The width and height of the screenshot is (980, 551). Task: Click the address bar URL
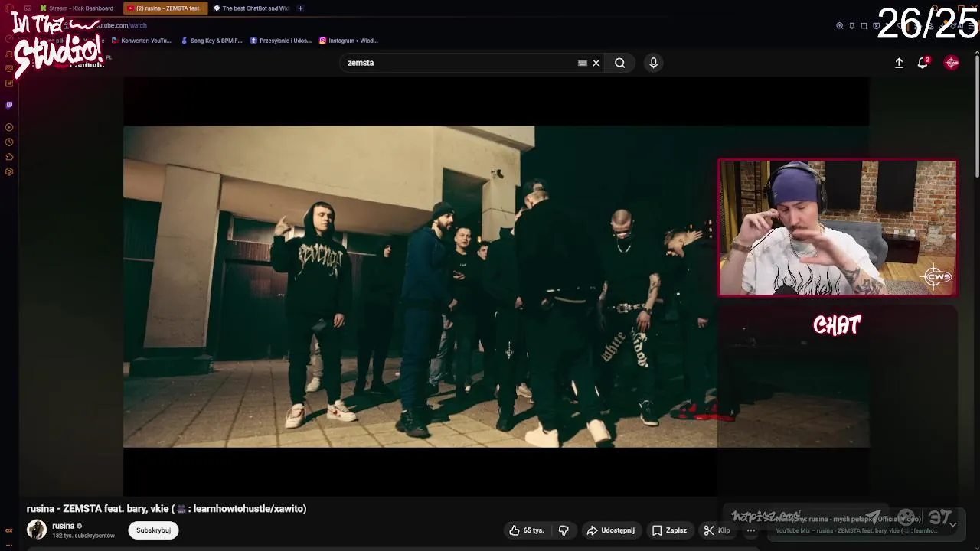coord(122,25)
